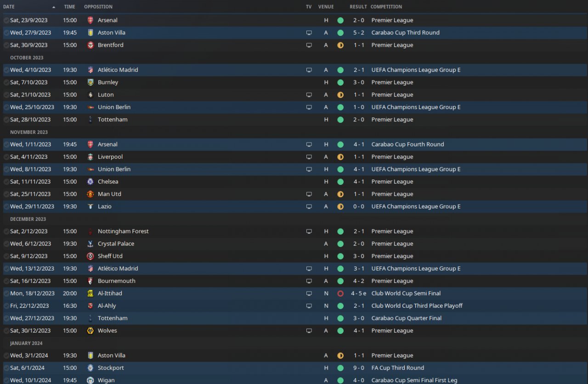Toggle the selection circle beside Wed, 4/10/2023

6,70
